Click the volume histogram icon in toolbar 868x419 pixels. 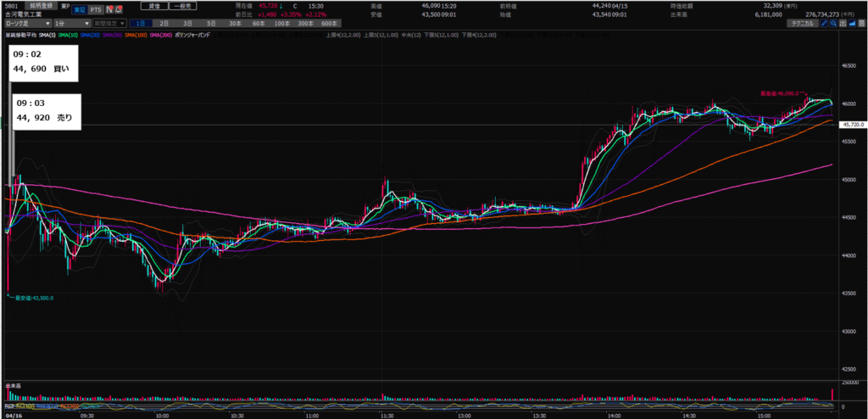pos(843,24)
